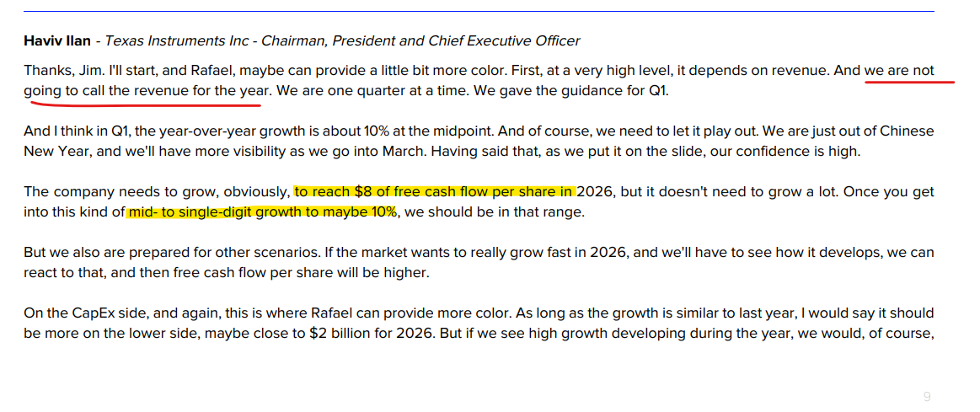Click the words 'guidance for Q1'
The width and height of the screenshot is (980, 412).
(x=618, y=91)
